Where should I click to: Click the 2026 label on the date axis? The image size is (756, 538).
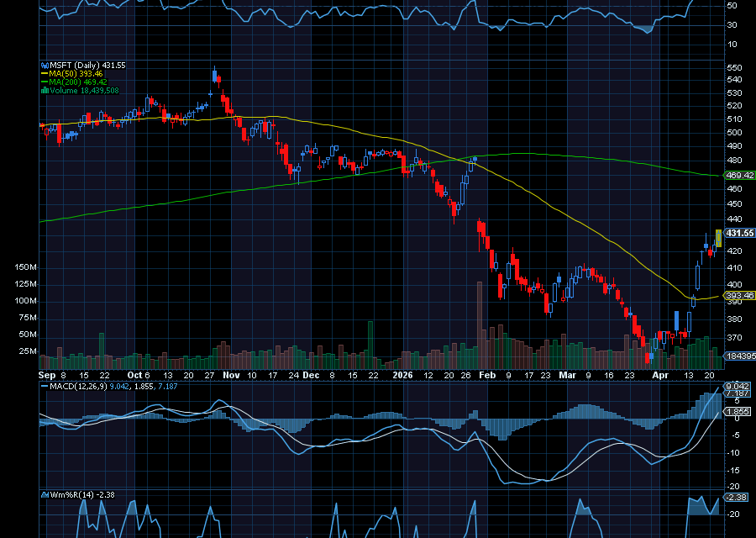click(x=404, y=376)
